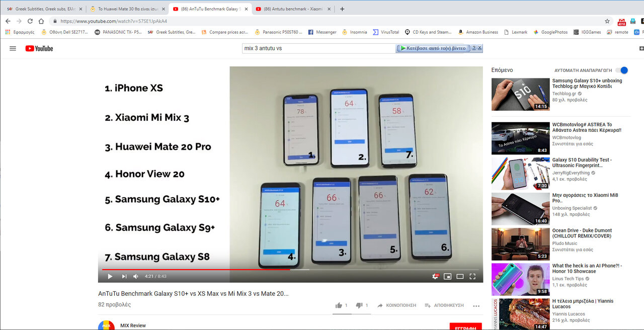Viewport: 644px width, 330px height.
Task: Switch to Antutu benchmark Xiaomi tab
Action: [x=293, y=9]
